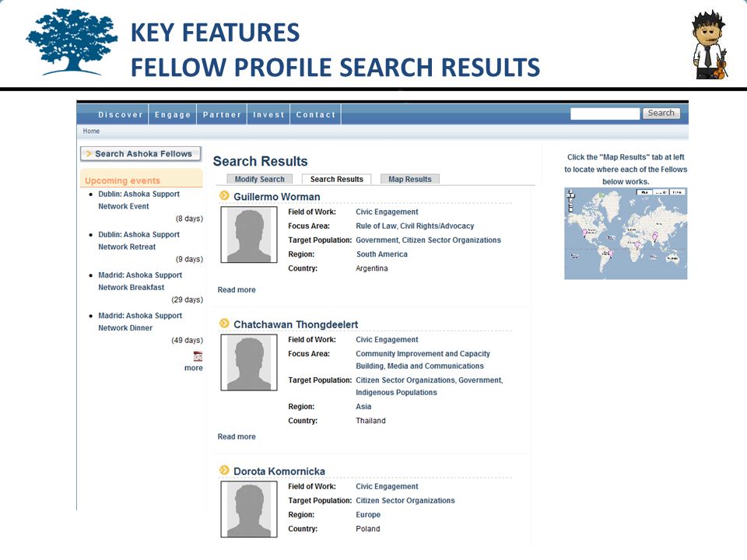Image resolution: width=747 pixels, height=560 pixels.
Task: Click the arrow icon in Search Ashoka Fellows
Action: coord(89,153)
